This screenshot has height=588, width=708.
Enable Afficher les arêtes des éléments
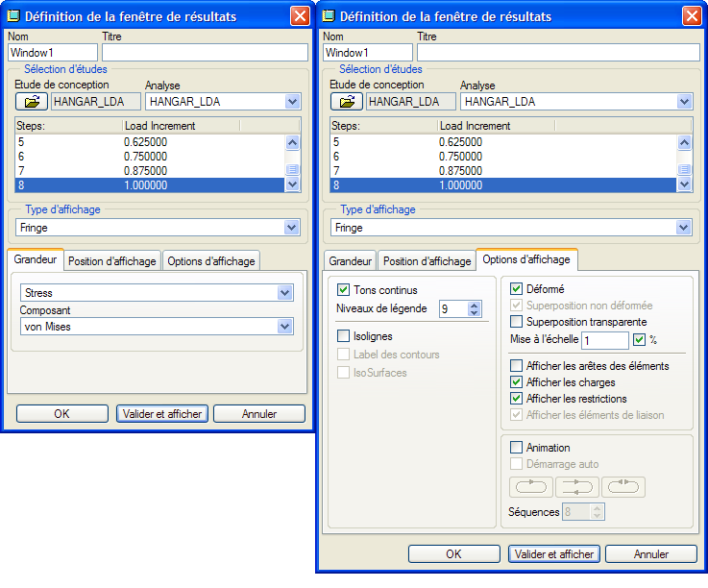click(x=516, y=365)
